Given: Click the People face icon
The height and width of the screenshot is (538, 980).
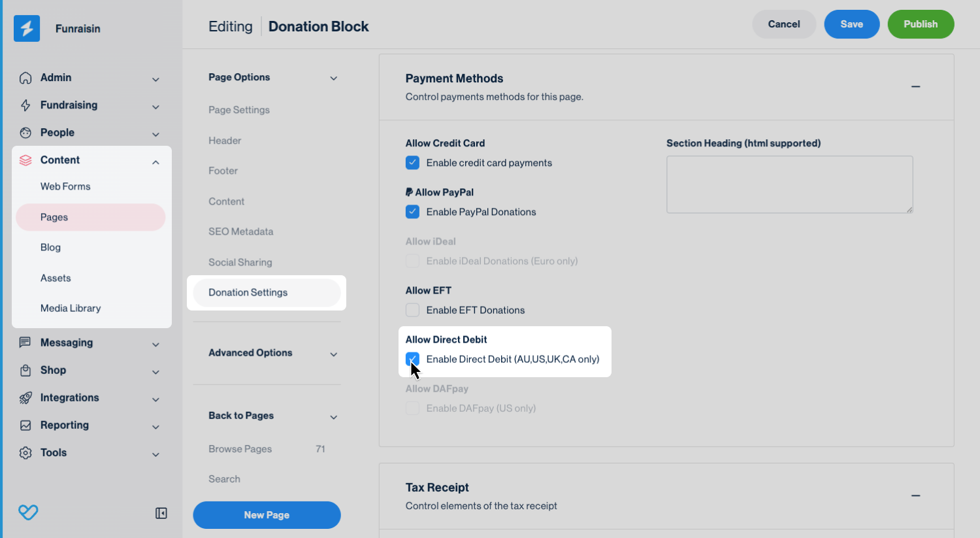Looking at the screenshot, I should coord(25,133).
